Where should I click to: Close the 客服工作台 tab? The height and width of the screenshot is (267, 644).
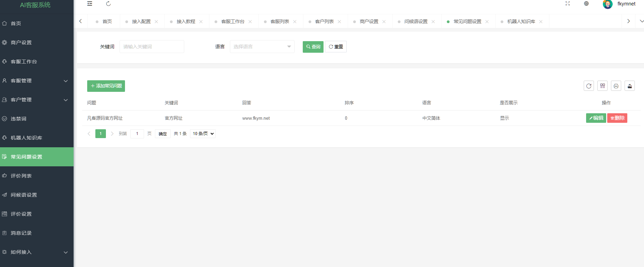[250, 21]
